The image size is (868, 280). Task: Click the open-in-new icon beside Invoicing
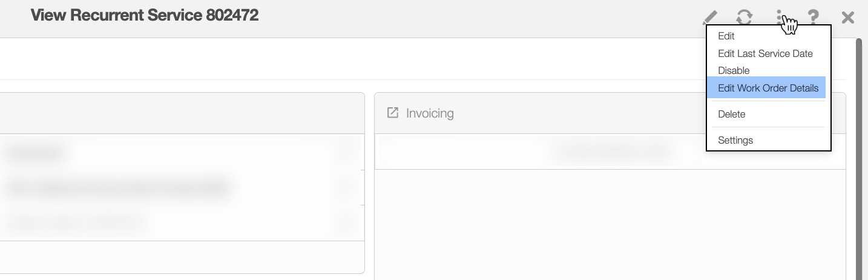[393, 113]
